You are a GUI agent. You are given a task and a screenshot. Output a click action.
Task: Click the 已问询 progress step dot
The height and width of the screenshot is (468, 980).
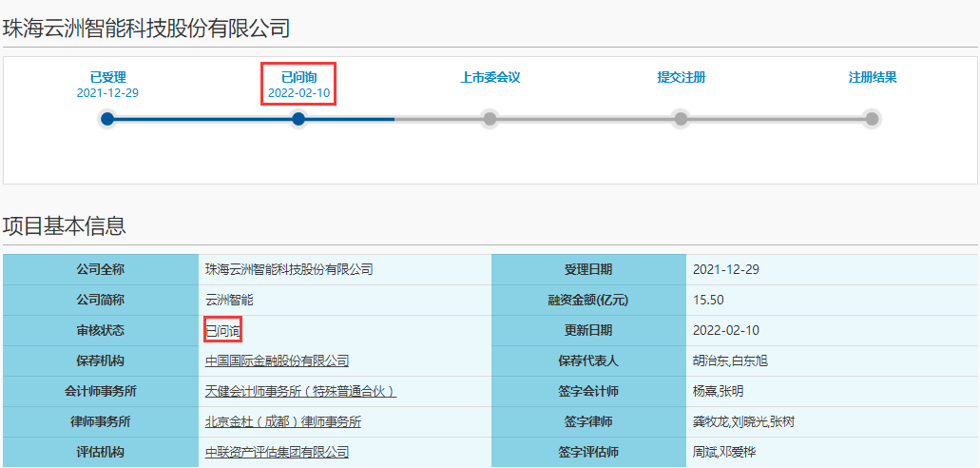298,119
